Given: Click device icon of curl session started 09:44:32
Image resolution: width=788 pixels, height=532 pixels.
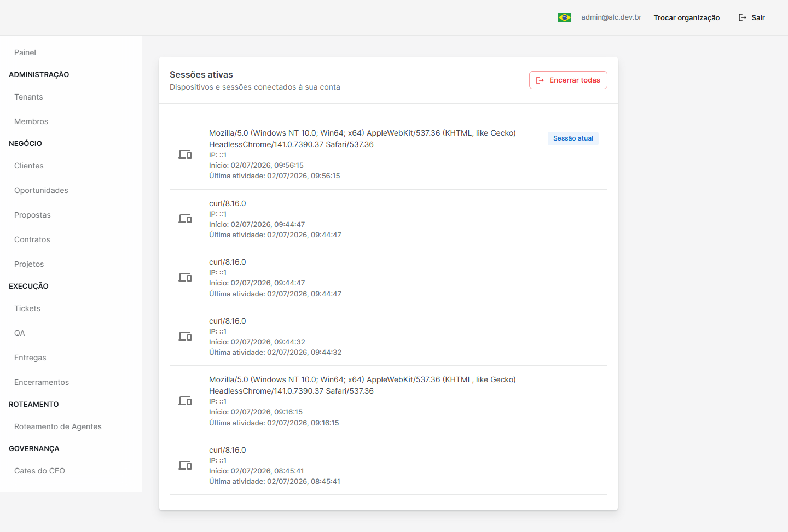Looking at the screenshot, I should coord(185,336).
